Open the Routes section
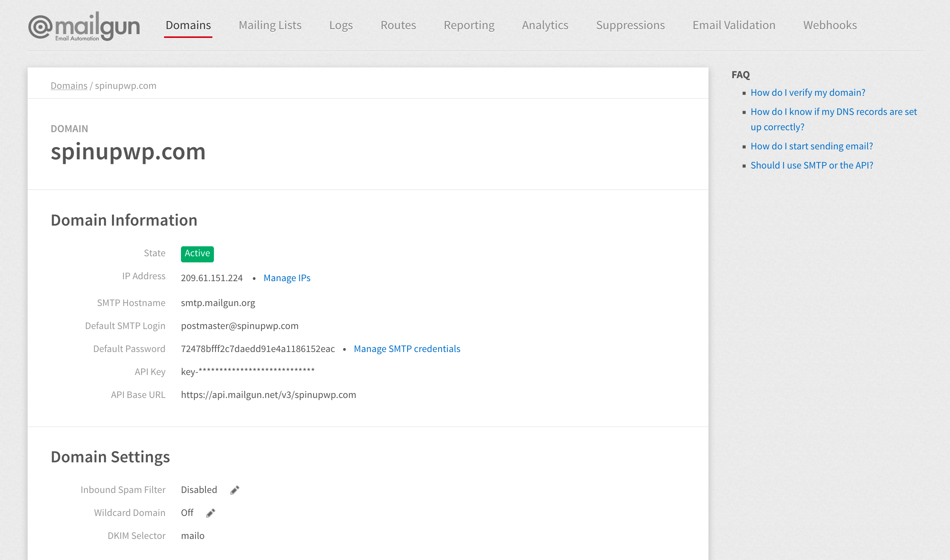Screen dimensions: 950x560 click(x=398, y=25)
